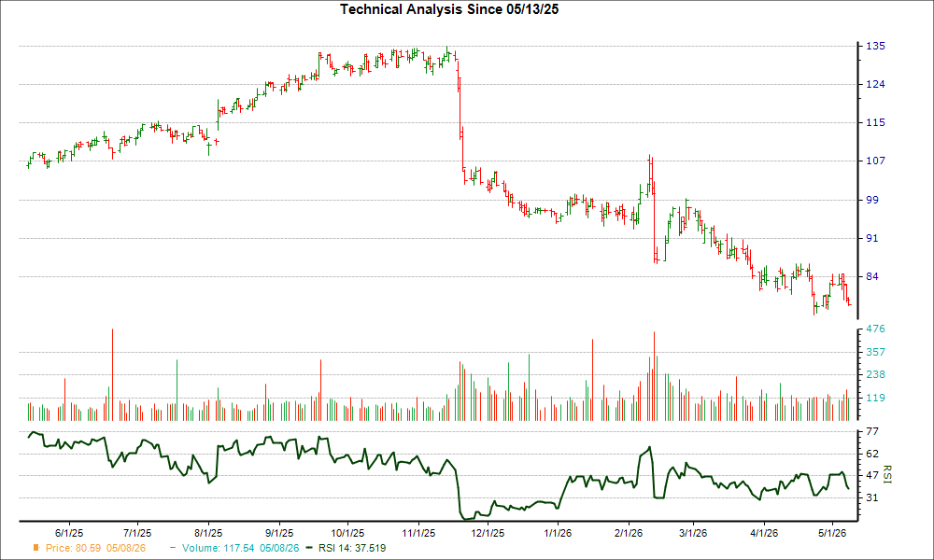Select the 4/1/26 date label

point(764,533)
